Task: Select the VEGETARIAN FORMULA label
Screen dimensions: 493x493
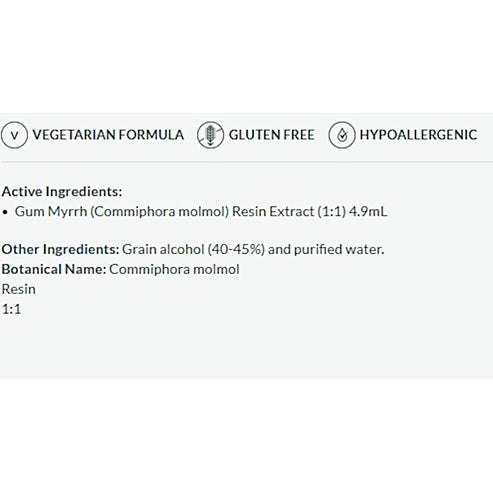Action: [x=108, y=135]
